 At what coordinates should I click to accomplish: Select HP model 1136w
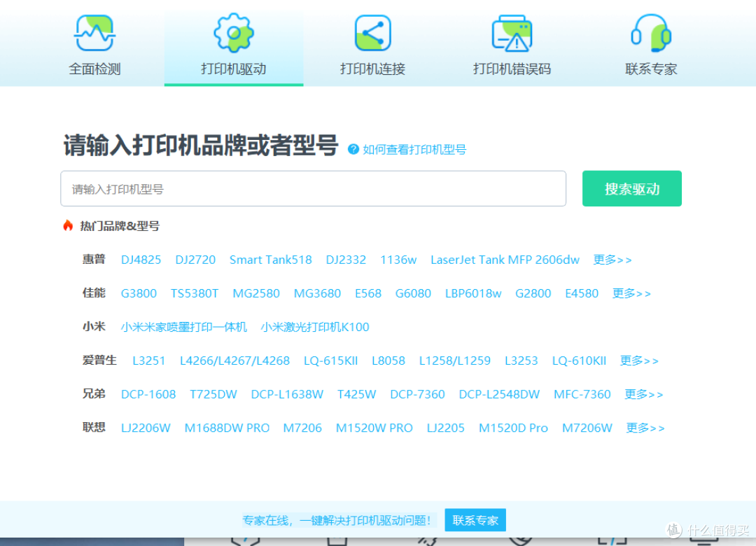pos(398,260)
